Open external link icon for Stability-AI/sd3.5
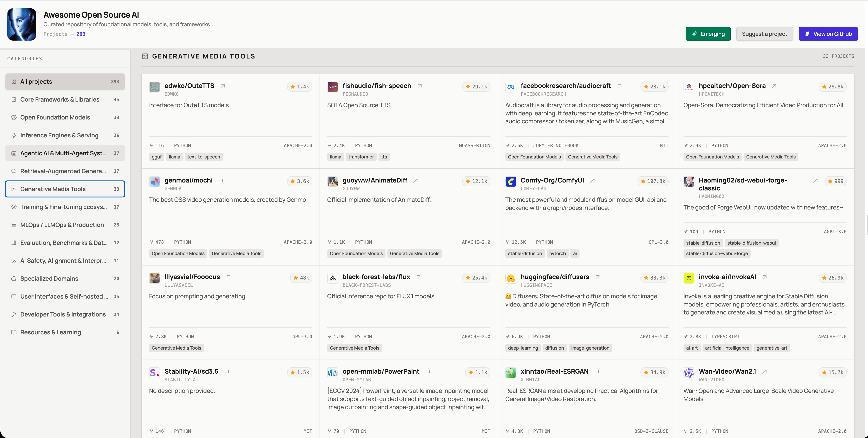This screenshot has width=868, height=438. 227,371
